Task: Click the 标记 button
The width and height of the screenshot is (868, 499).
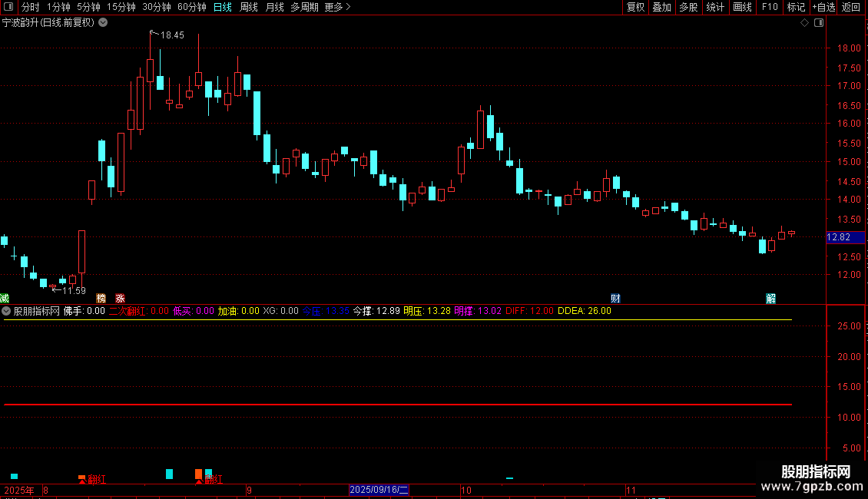Action: click(x=796, y=7)
